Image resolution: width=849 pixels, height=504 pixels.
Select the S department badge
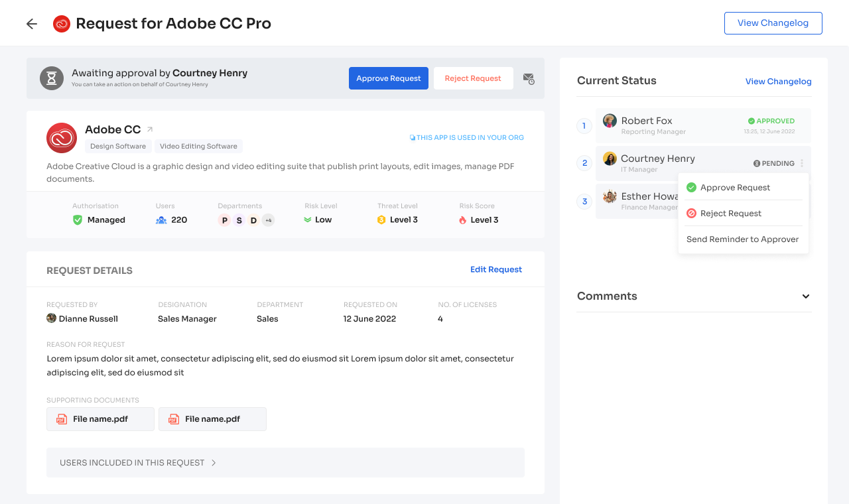(x=239, y=220)
